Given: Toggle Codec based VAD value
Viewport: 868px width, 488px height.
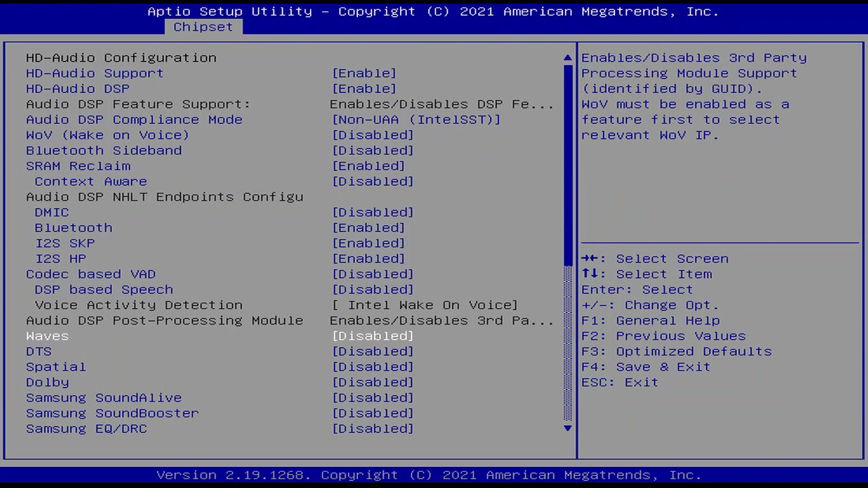Looking at the screenshot, I should (373, 274).
